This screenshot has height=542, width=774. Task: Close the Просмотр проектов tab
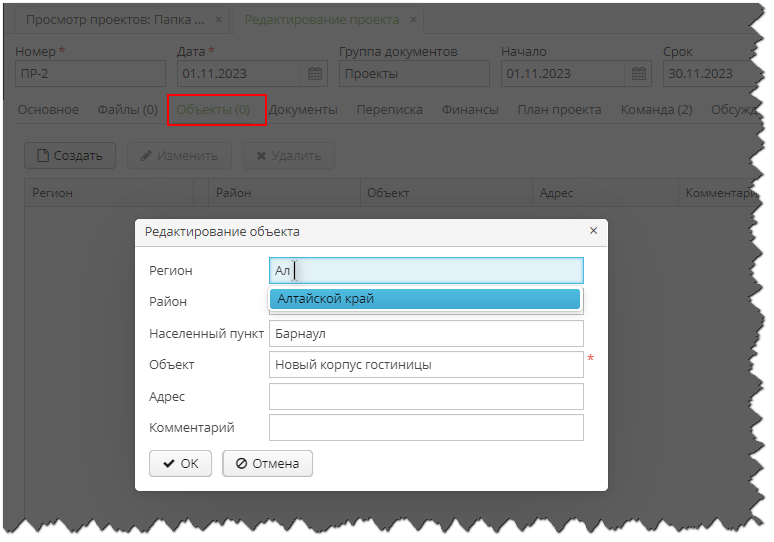click(219, 20)
